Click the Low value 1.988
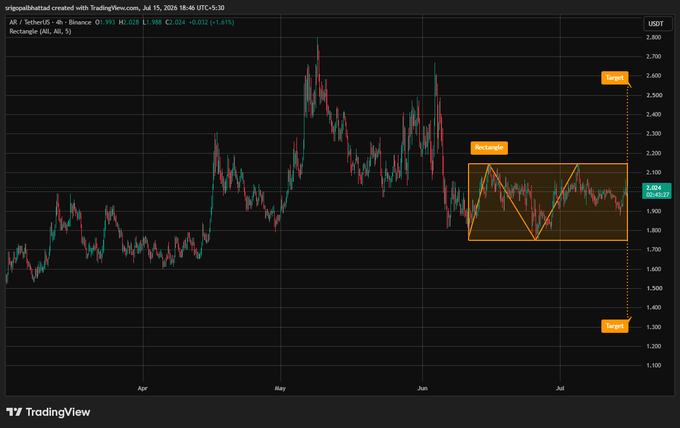The height and width of the screenshot is (428, 680). tap(154, 22)
